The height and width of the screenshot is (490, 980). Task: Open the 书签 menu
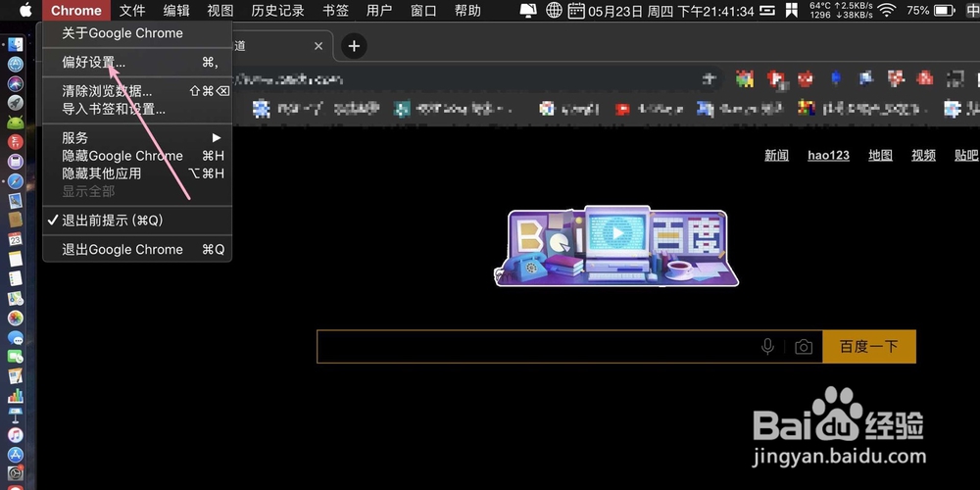point(335,10)
